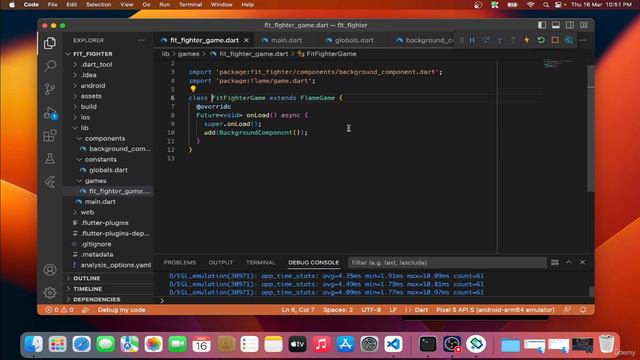Open Explorer Views and More Actions menu
The image size is (640, 360).
[141, 40]
